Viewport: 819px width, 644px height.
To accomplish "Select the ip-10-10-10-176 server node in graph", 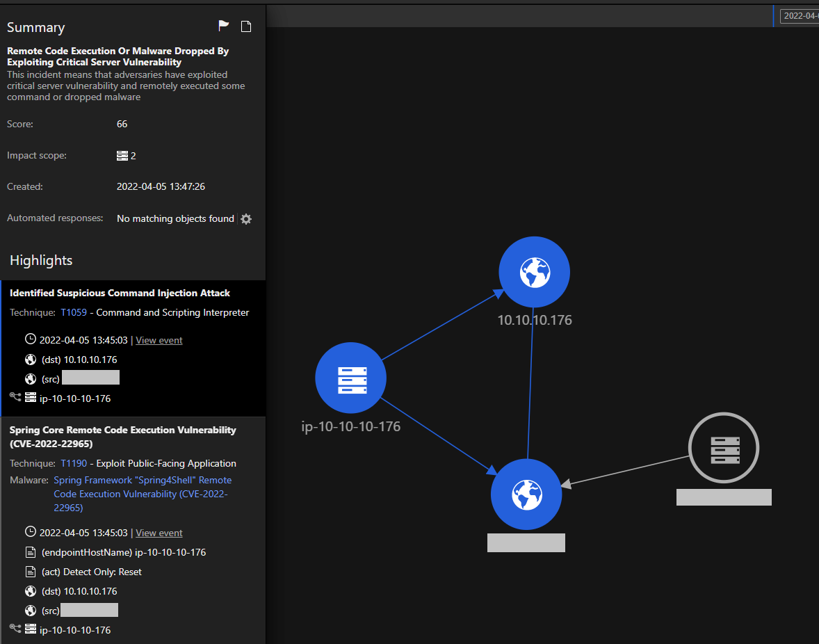I will [x=350, y=379].
